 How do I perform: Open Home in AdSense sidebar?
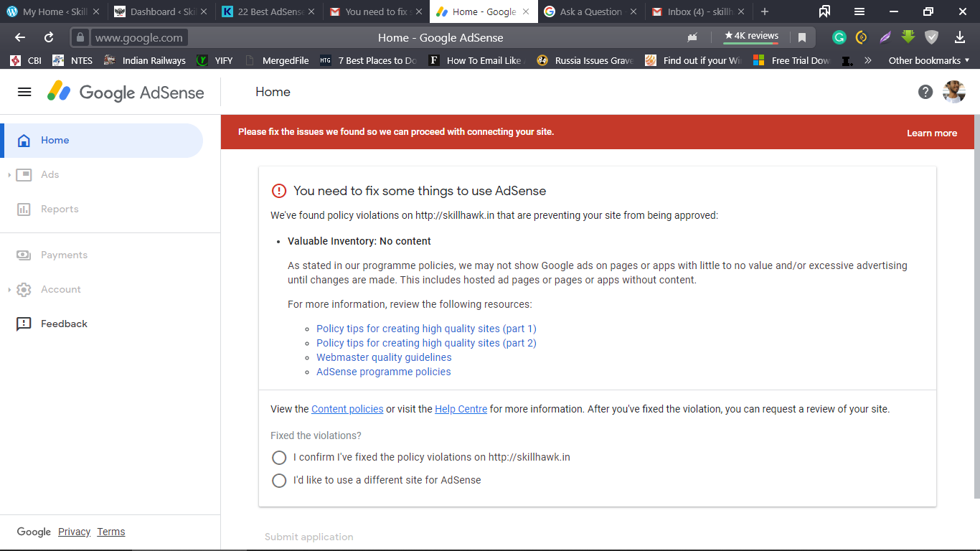point(102,141)
